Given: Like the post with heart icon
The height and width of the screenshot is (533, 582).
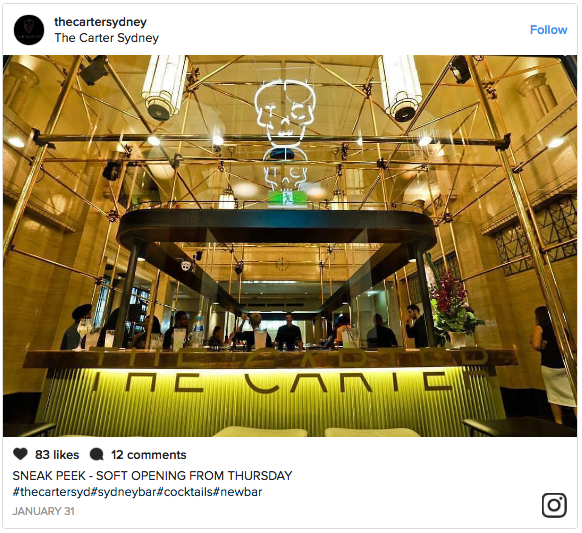Looking at the screenshot, I should 20,454.
